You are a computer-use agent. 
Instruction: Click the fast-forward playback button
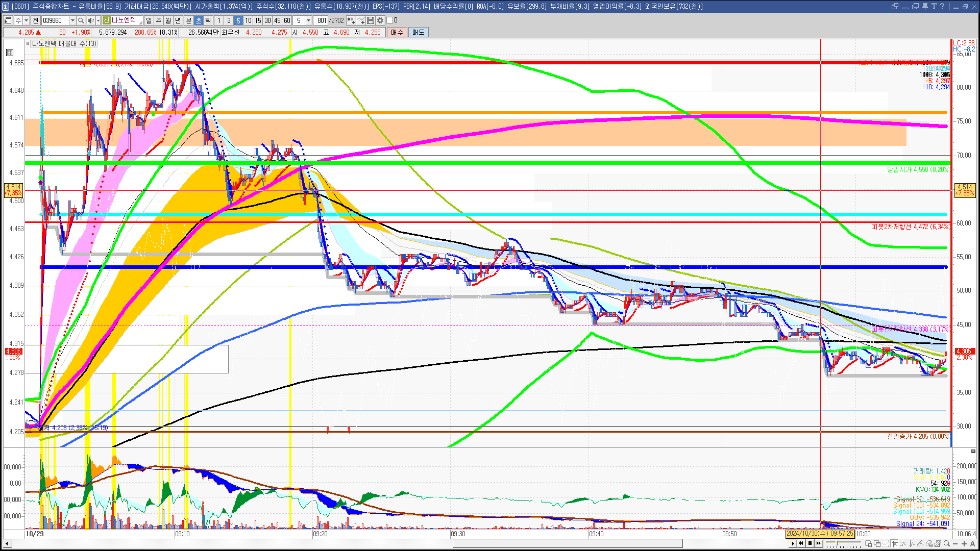click(819, 543)
